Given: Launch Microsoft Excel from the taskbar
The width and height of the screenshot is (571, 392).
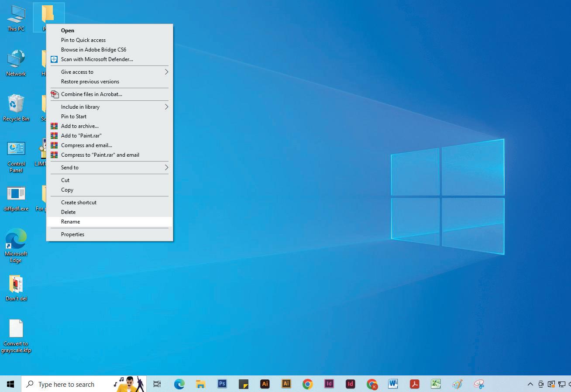Looking at the screenshot, I should pos(436,384).
